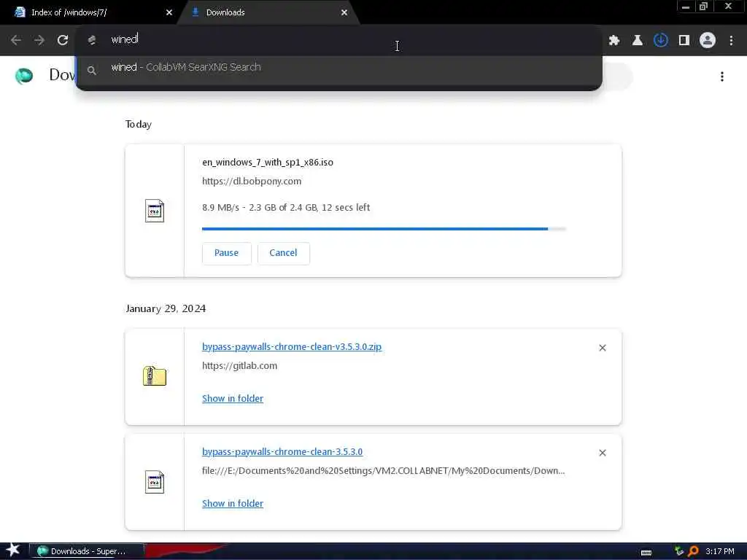Click the keyboard icon in system tray
Screen dimensions: 747x560
point(646,553)
